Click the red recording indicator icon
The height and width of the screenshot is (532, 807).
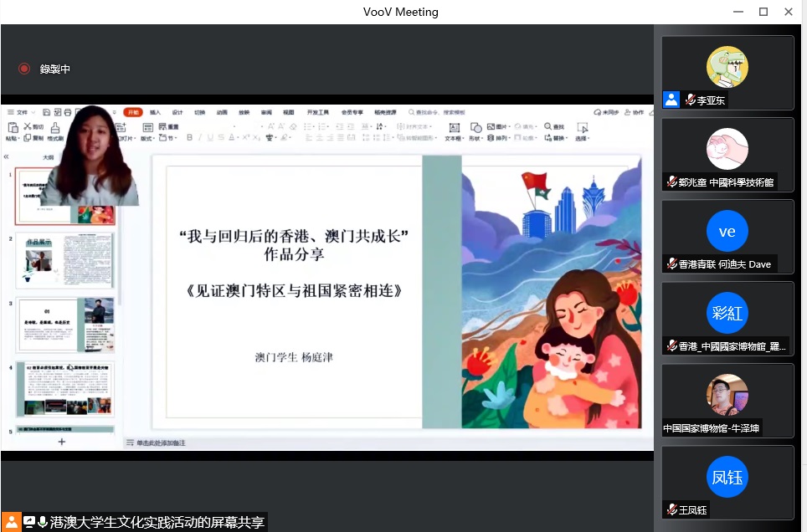(x=24, y=69)
